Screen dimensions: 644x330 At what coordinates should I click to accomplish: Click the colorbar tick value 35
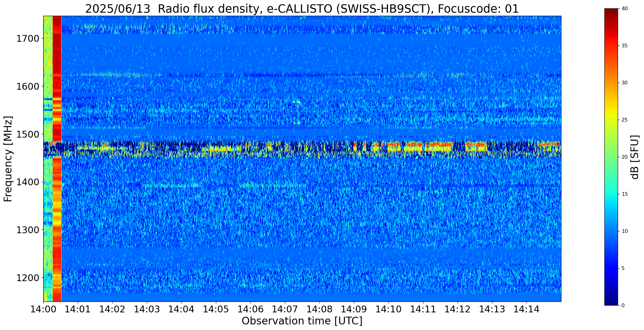pos(625,46)
